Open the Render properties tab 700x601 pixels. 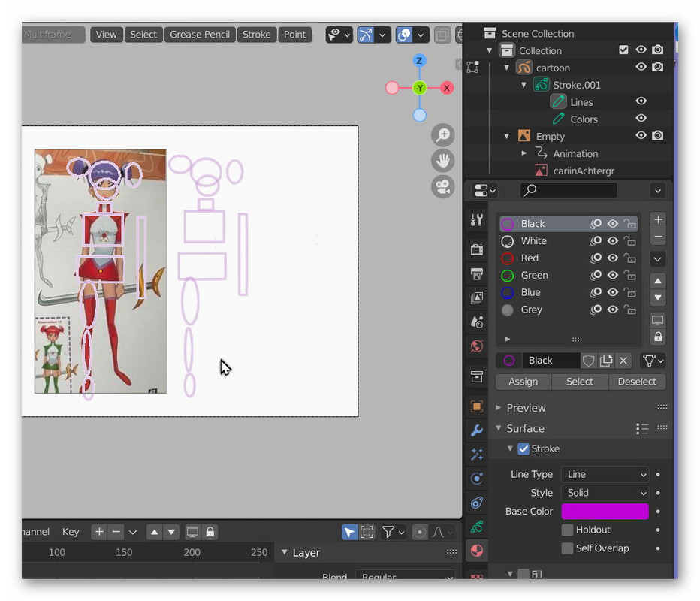click(x=476, y=249)
